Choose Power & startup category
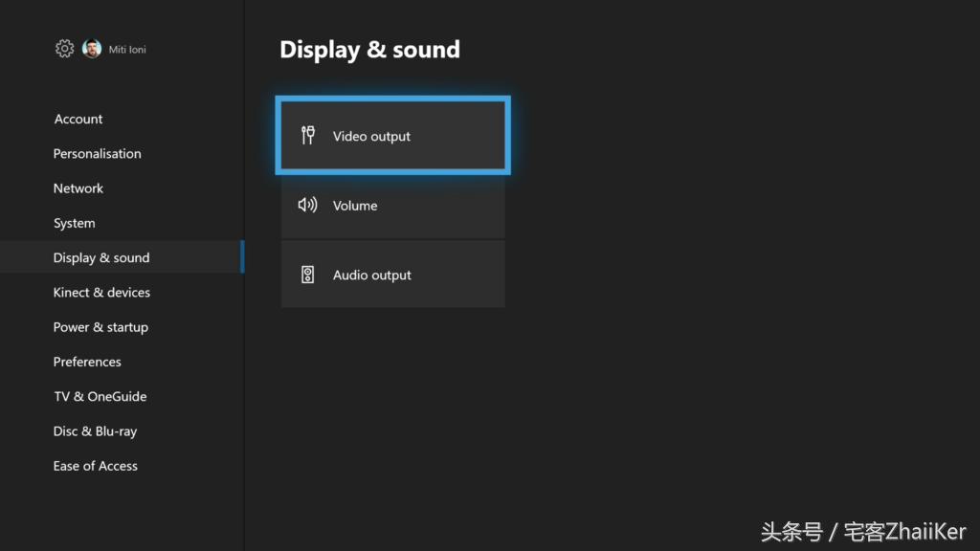Viewport: 980px width, 551px height. pos(100,327)
